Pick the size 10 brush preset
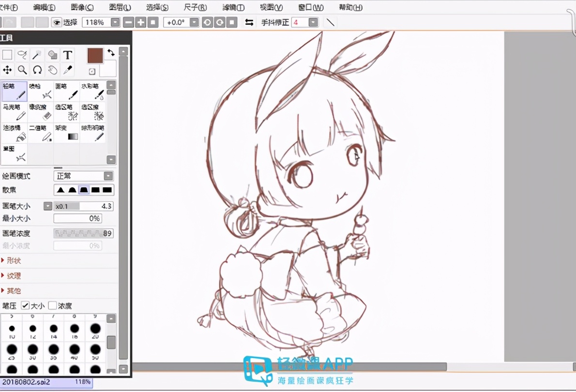The height and width of the screenshot is (392, 576). pos(12,331)
